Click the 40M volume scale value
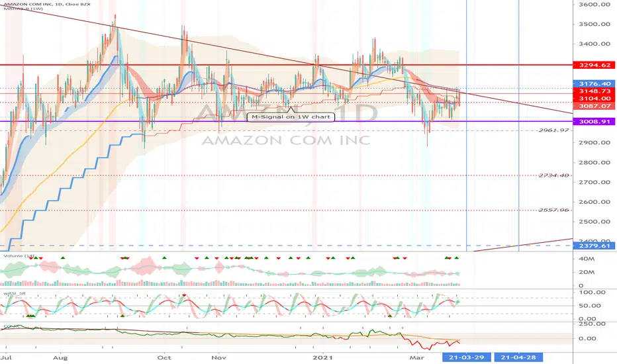617x364 pixels. point(587,259)
